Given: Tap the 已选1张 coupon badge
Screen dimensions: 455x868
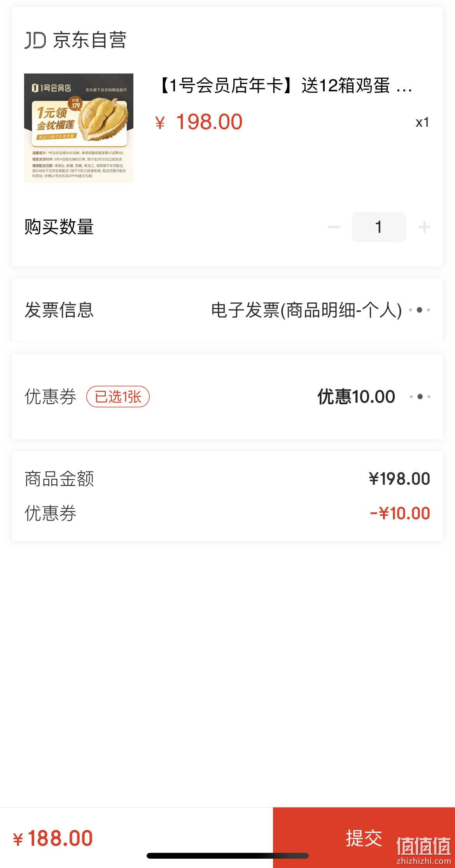Looking at the screenshot, I should pyautogui.click(x=118, y=397).
